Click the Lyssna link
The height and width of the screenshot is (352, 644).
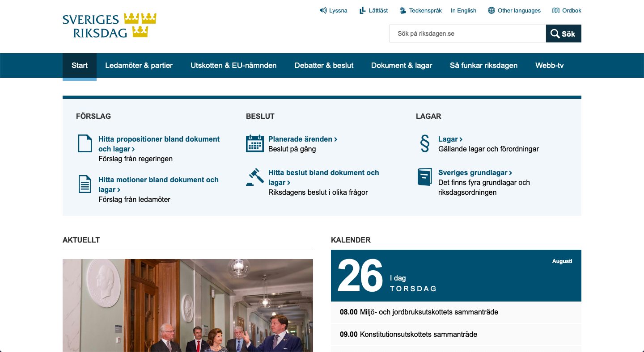tap(338, 10)
